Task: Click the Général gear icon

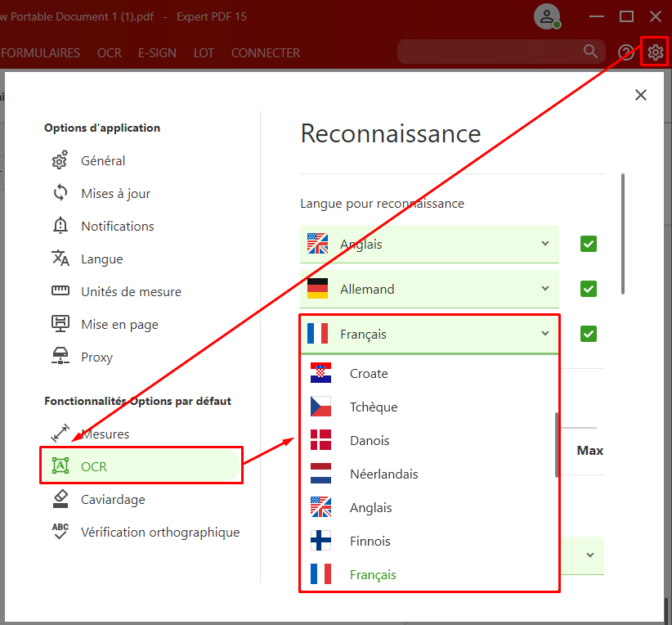Action: click(60, 160)
